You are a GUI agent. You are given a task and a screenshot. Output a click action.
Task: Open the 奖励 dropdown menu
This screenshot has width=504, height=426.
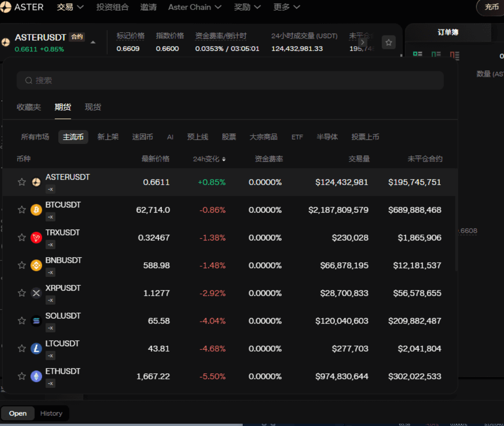(247, 7)
